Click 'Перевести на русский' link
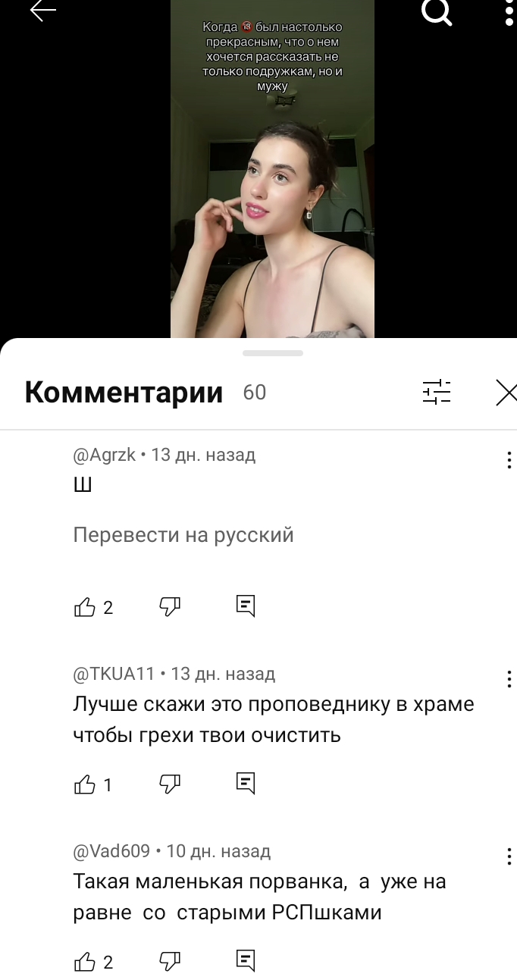The width and height of the screenshot is (517, 980). (x=183, y=535)
